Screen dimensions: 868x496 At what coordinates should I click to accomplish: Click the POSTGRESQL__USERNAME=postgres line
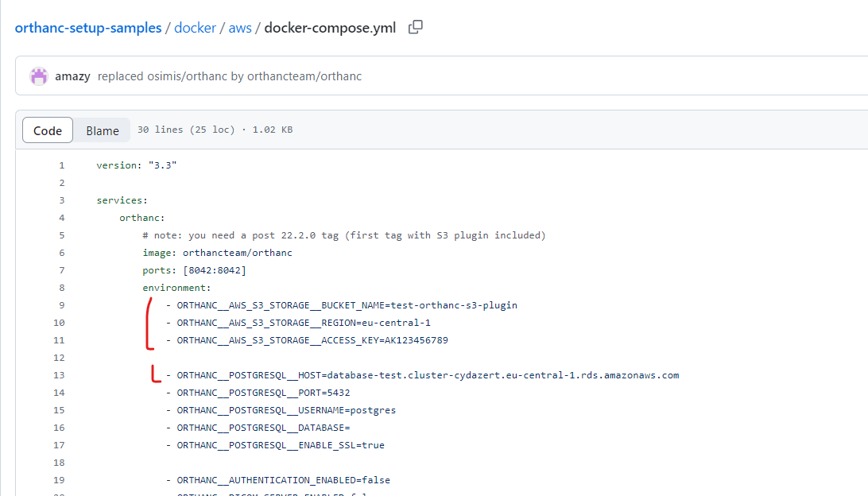tap(281, 410)
